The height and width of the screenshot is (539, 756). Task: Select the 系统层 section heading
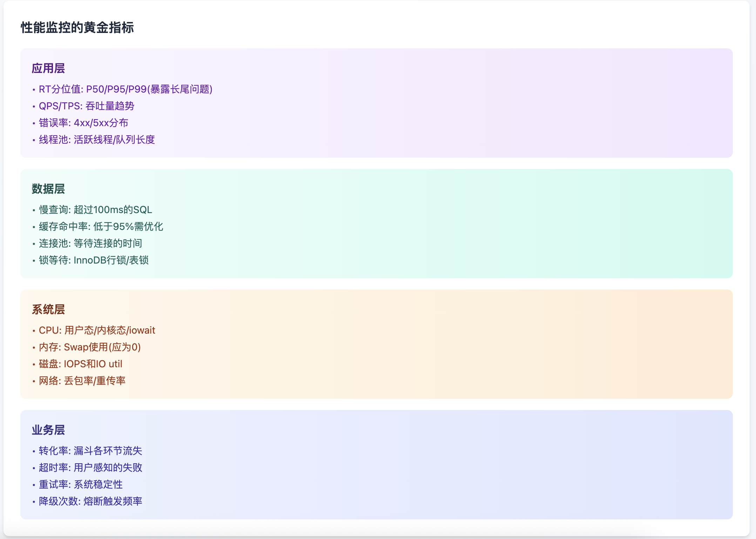(x=48, y=309)
